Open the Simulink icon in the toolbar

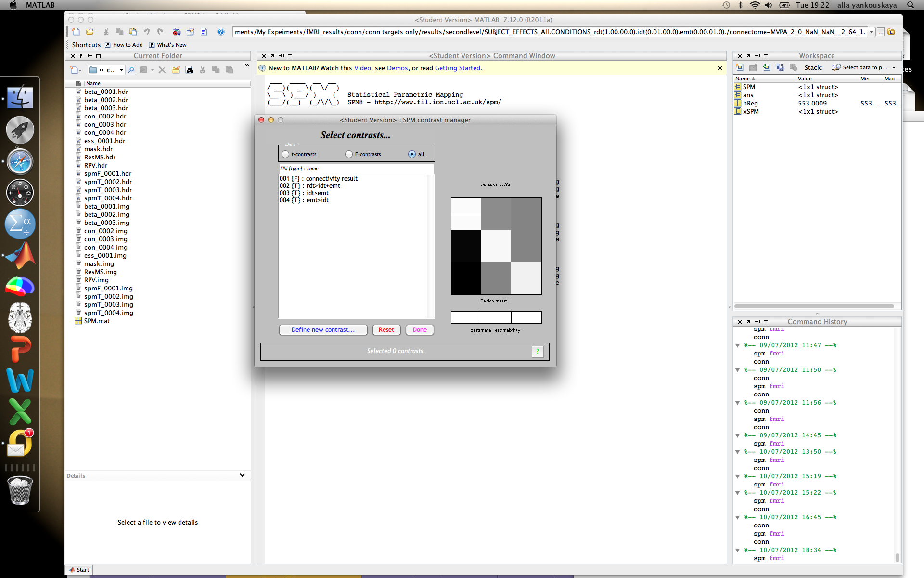[177, 32]
